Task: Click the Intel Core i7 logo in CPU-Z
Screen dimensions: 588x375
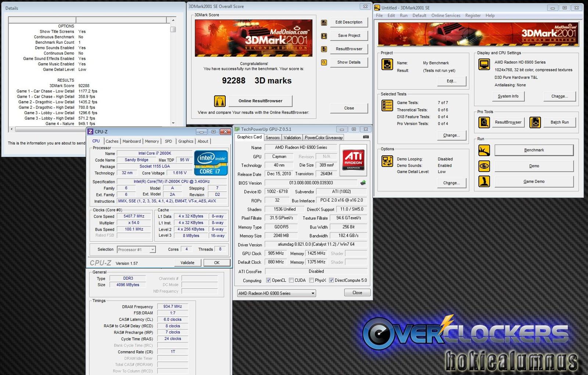Action: [x=211, y=163]
